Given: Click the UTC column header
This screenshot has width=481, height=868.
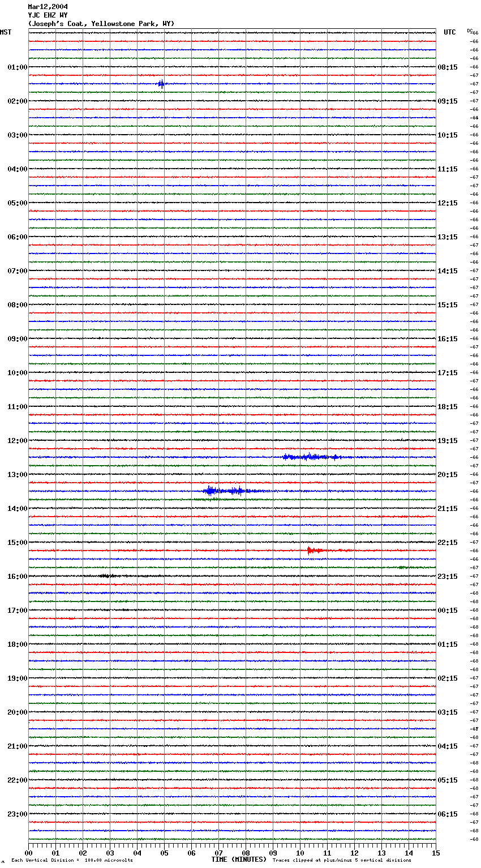Looking at the screenshot, I should [x=449, y=32].
